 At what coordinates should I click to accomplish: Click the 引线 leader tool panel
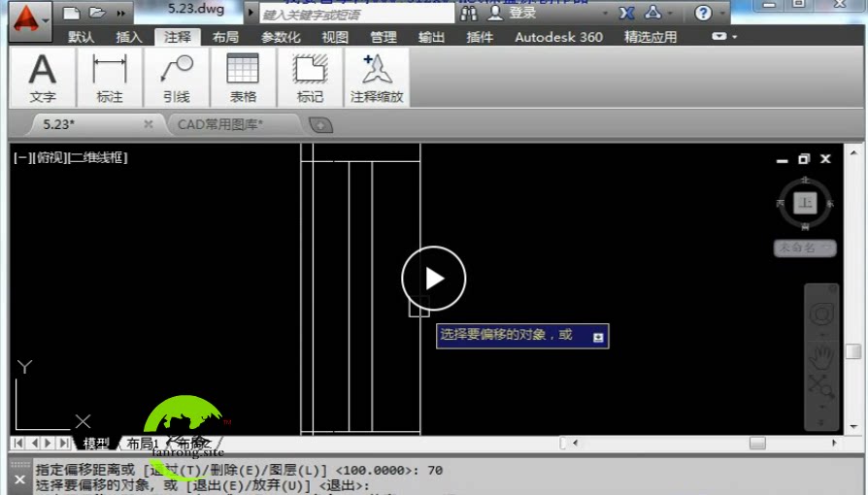point(177,77)
